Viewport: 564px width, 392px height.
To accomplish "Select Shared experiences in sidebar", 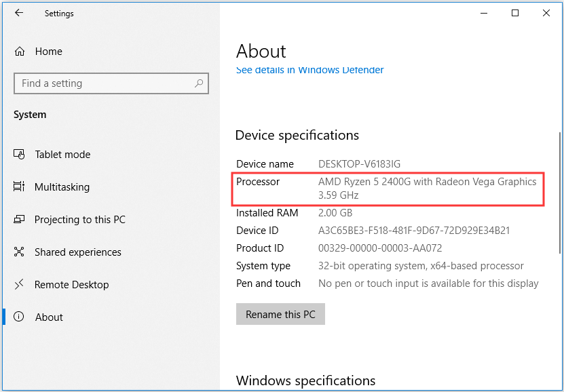I will (77, 252).
